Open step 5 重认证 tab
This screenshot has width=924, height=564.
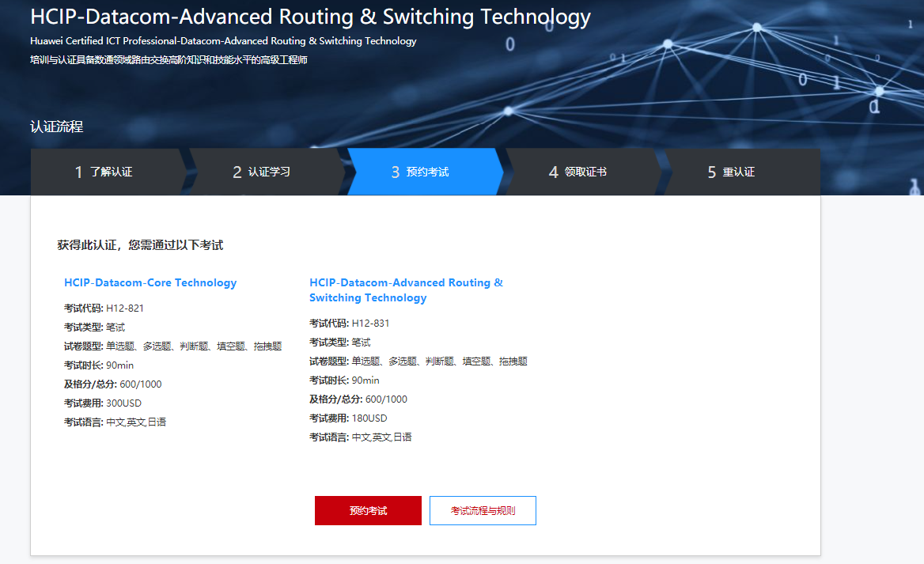tap(742, 172)
